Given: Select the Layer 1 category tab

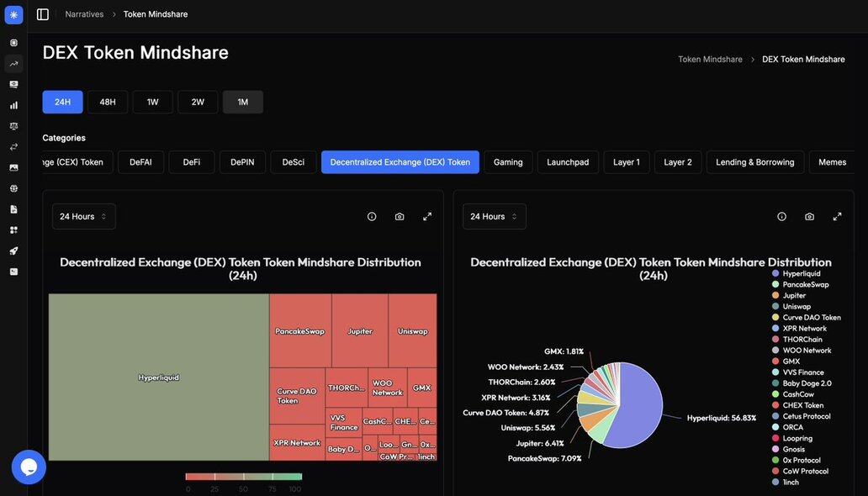Looking at the screenshot, I should 627,162.
